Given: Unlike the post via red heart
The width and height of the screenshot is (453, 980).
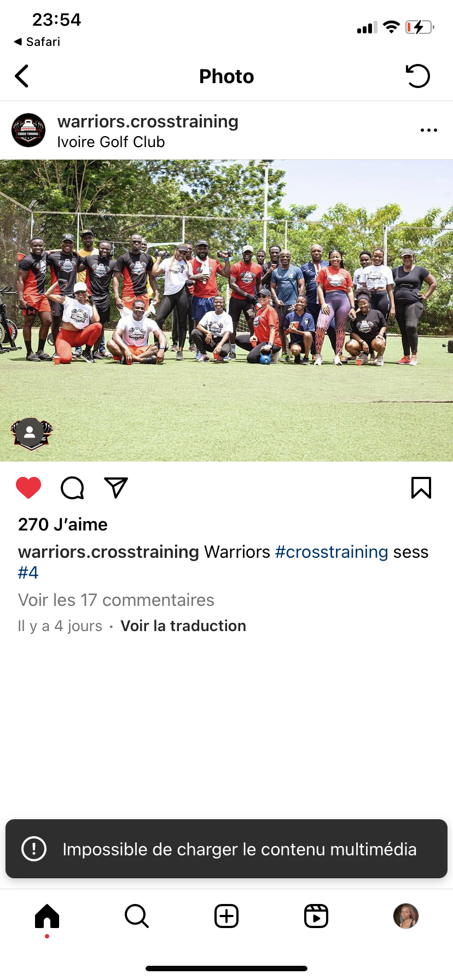Looking at the screenshot, I should [x=28, y=487].
